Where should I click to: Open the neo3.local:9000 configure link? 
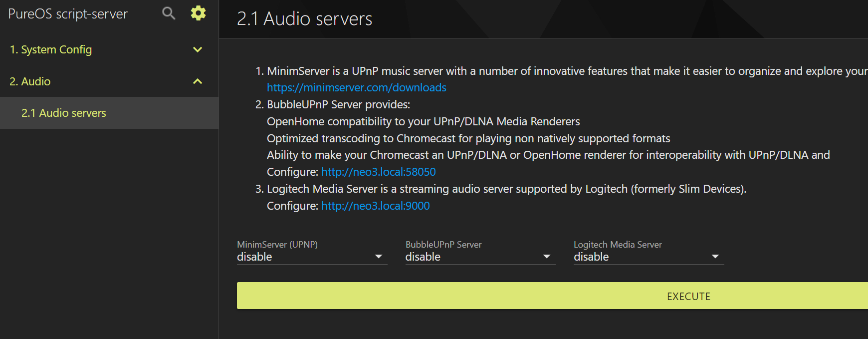(376, 206)
